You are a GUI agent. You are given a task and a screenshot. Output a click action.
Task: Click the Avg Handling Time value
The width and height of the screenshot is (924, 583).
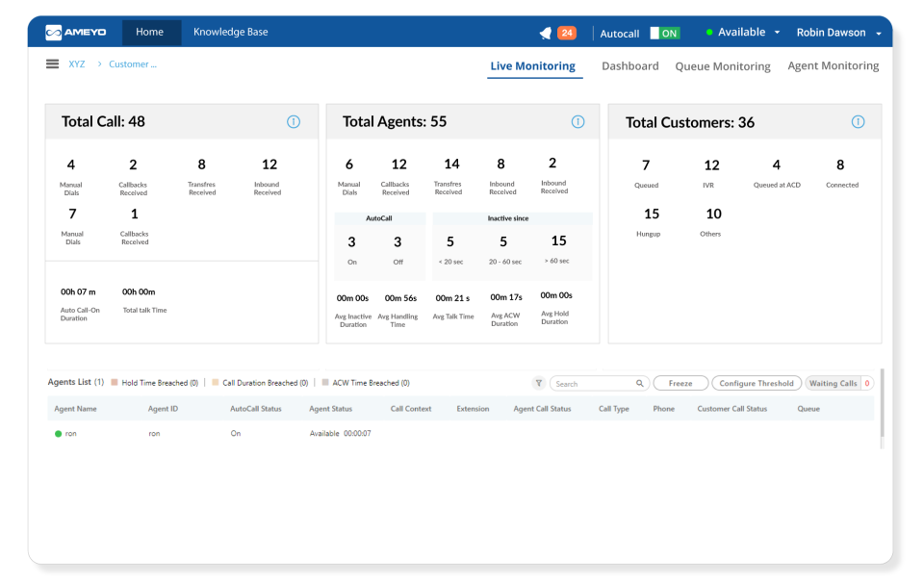point(400,298)
